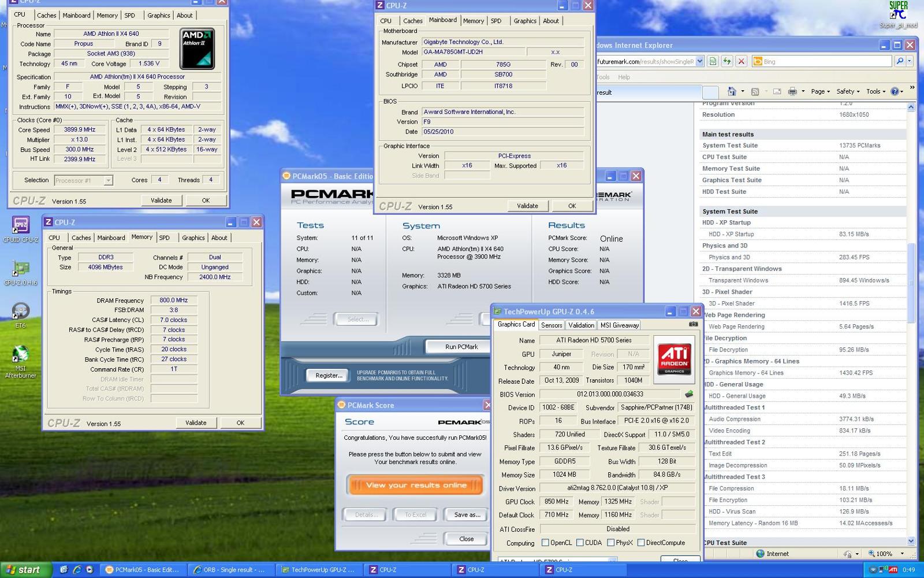The height and width of the screenshot is (578, 924).
Task: Toggle PhysX checkbox in GPU-Z
Action: 610,543
